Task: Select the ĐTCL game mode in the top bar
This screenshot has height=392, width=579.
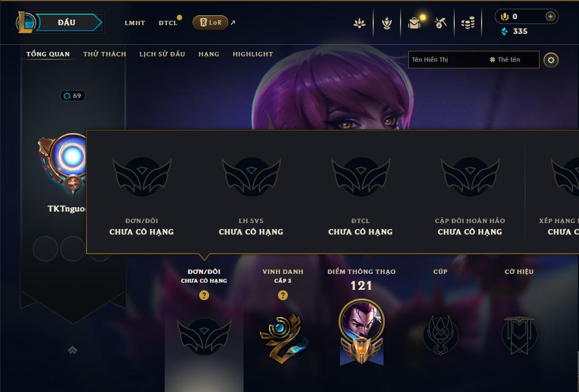Action: (168, 23)
